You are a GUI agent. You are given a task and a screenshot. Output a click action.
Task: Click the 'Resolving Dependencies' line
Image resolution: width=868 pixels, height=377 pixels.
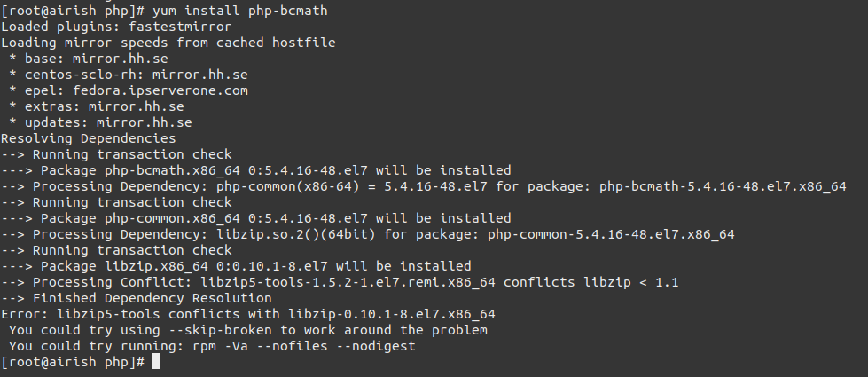click(88, 138)
